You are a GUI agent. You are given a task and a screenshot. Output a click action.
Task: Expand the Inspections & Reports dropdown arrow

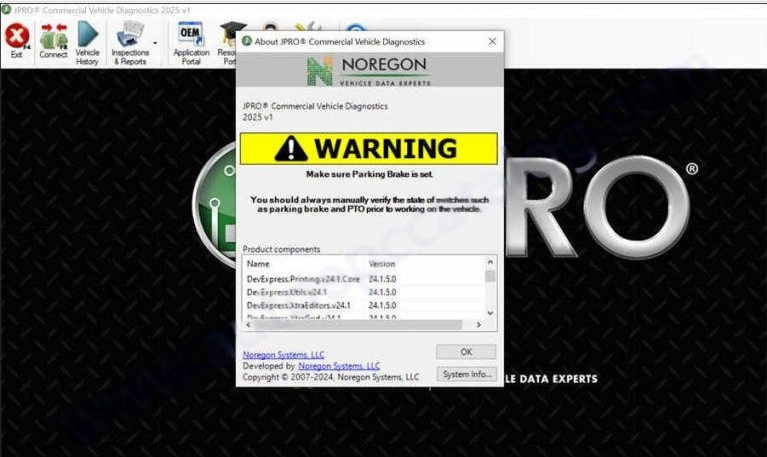coord(156,43)
